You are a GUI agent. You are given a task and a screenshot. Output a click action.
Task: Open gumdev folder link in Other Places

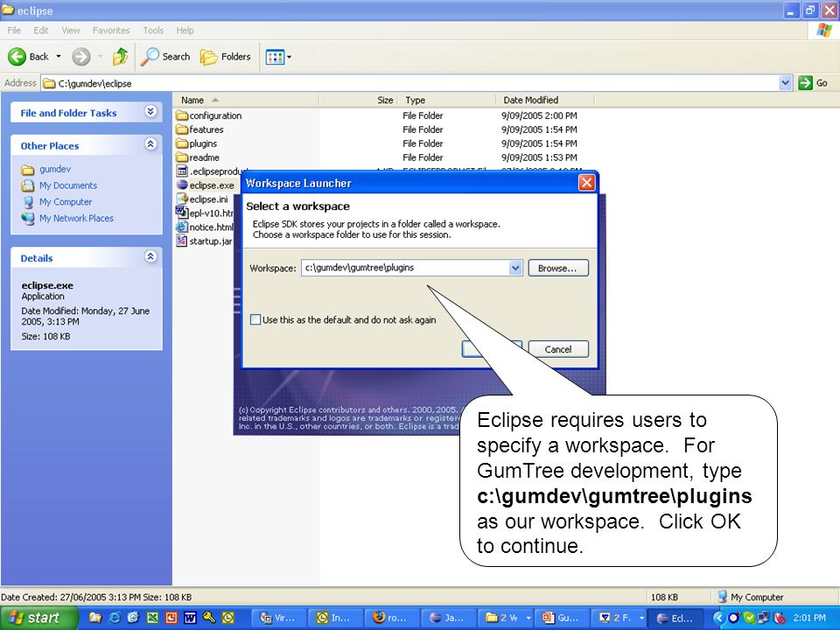[x=54, y=169]
